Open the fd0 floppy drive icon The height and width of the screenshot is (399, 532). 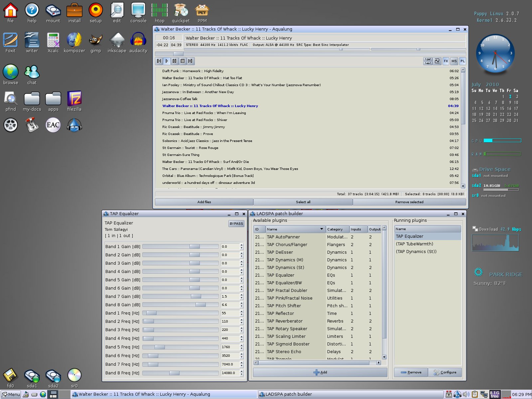(11, 378)
